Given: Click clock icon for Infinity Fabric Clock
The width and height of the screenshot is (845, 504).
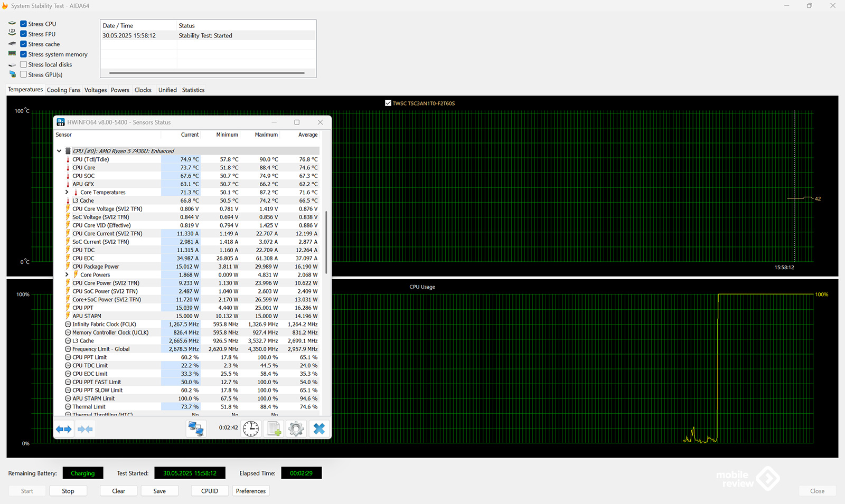Looking at the screenshot, I should click(68, 324).
